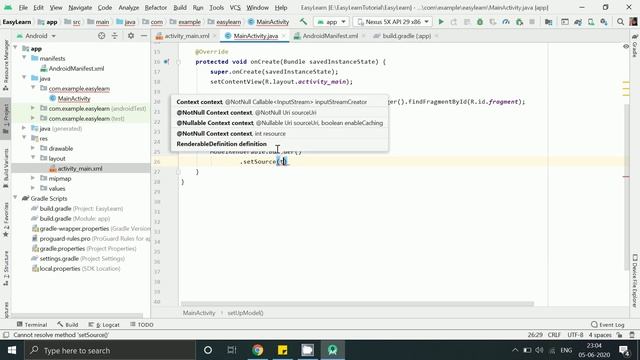This screenshot has height=360, width=640.
Task: Click the Attach Debugger icon
Action: pos(519,22)
